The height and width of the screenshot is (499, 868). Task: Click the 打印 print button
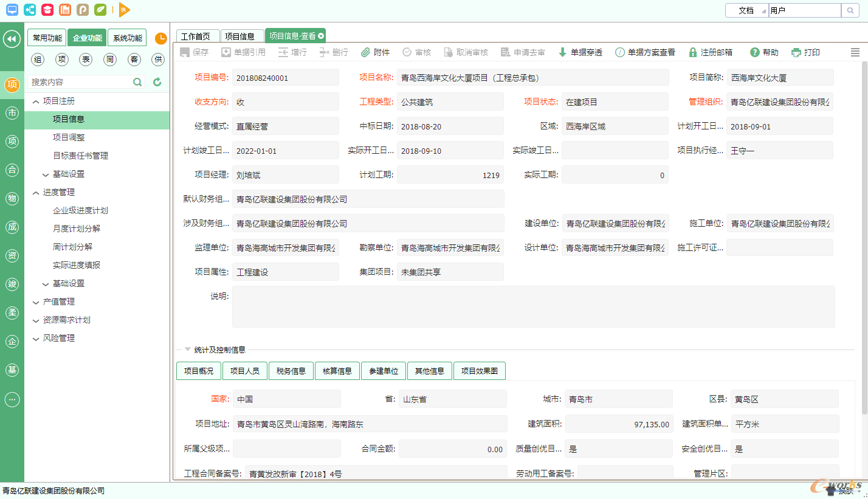tap(806, 53)
